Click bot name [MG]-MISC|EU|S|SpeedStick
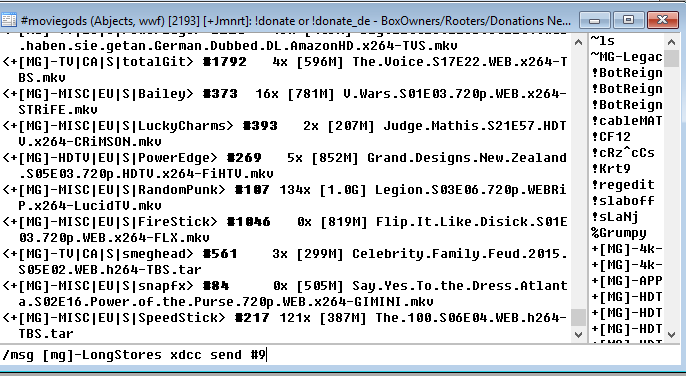This screenshot has width=686, height=376. click(x=118, y=318)
